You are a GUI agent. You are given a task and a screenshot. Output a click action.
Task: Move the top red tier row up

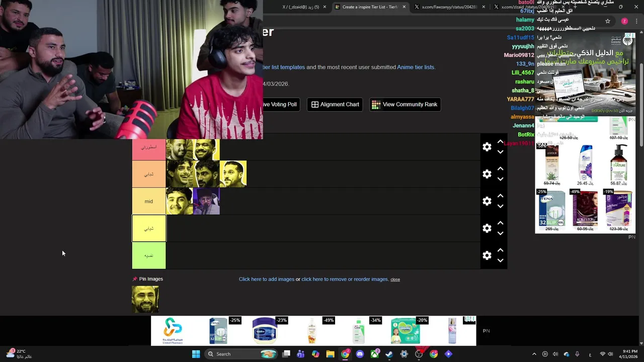pyautogui.click(x=500, y=142)
